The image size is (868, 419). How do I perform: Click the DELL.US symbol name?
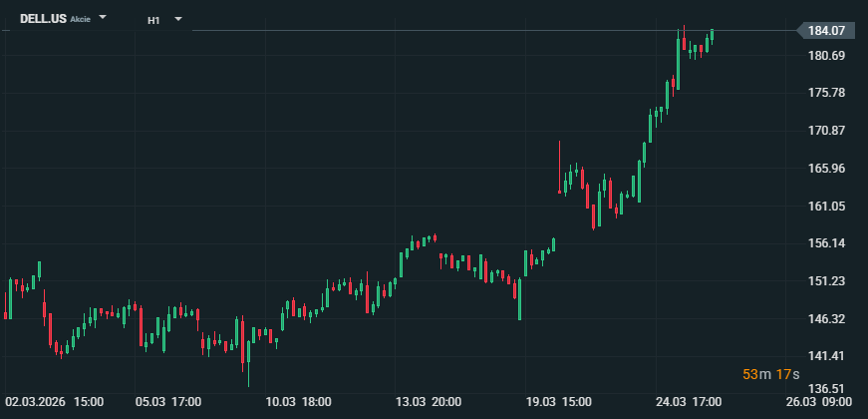(x=43, y=19)
